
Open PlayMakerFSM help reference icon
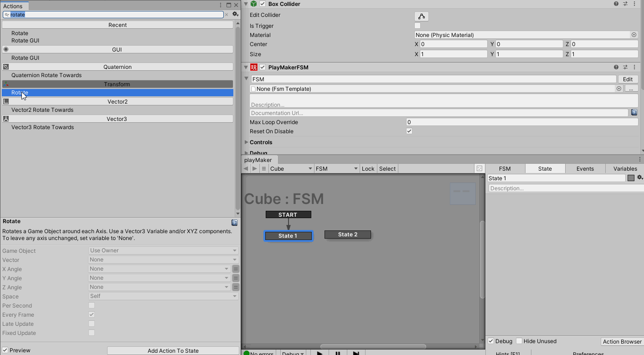[x=616, y=67]
